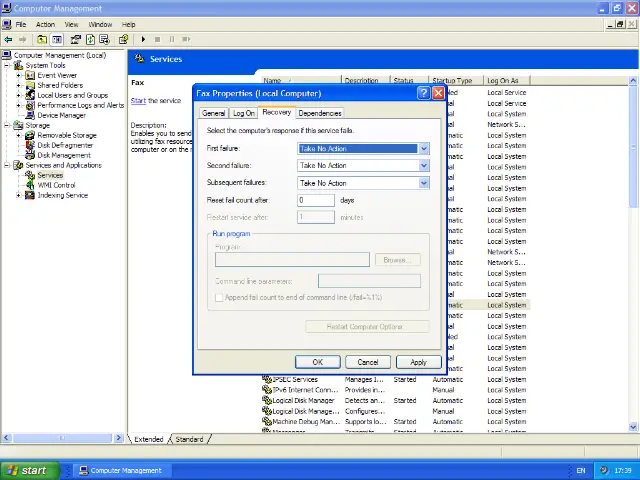Switch to the Standard view tab
The height and width of the screenshot is (480, 640).
189,439
